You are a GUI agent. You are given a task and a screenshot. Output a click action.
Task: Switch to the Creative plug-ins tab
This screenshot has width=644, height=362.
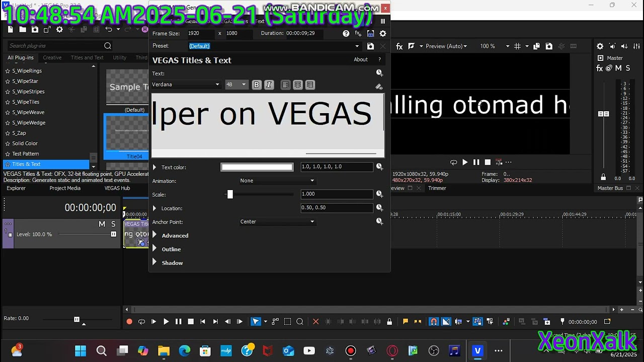coord(52,57)
